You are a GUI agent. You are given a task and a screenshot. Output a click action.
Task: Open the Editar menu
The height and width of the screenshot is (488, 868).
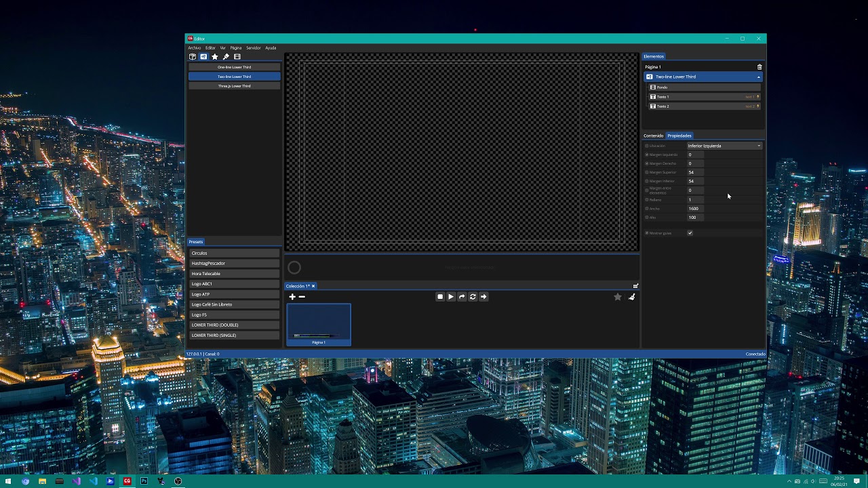(210, 48)
